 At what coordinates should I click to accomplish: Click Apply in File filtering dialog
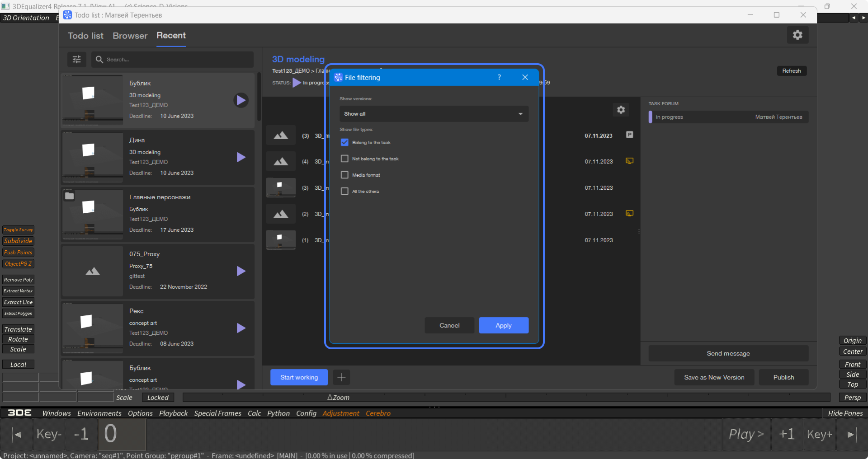[x=504, y=325]
